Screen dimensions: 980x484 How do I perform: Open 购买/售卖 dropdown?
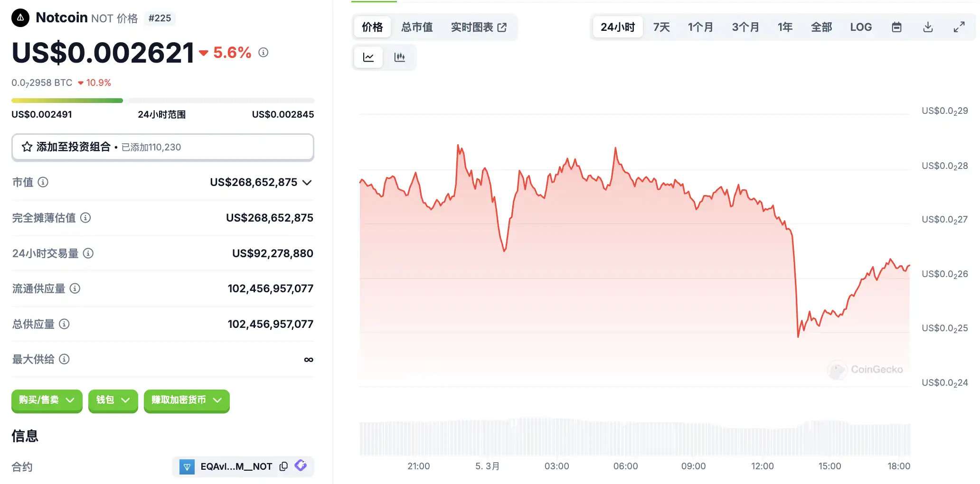pos(47,400)
